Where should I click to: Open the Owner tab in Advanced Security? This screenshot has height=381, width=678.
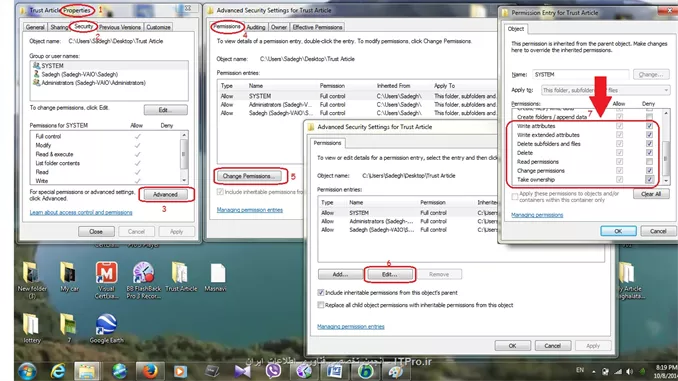(279, 27)
